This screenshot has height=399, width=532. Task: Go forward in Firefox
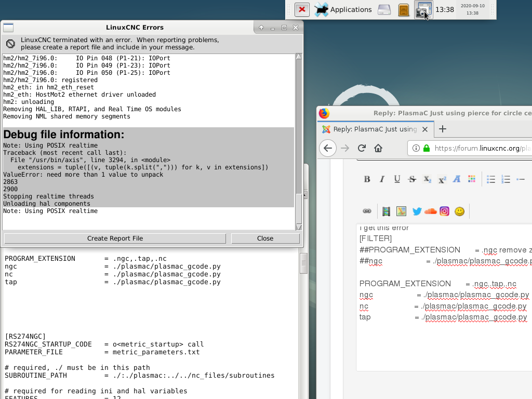[345, 148]
